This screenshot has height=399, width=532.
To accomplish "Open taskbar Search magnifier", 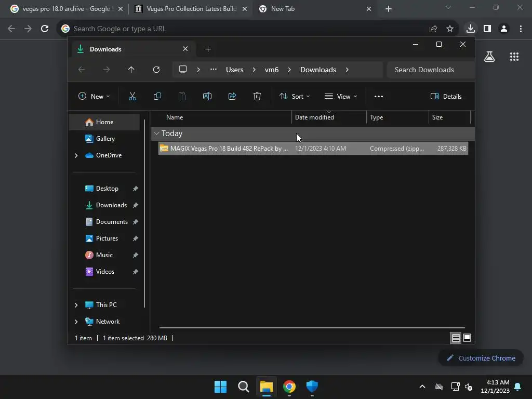I will [243, 387].
